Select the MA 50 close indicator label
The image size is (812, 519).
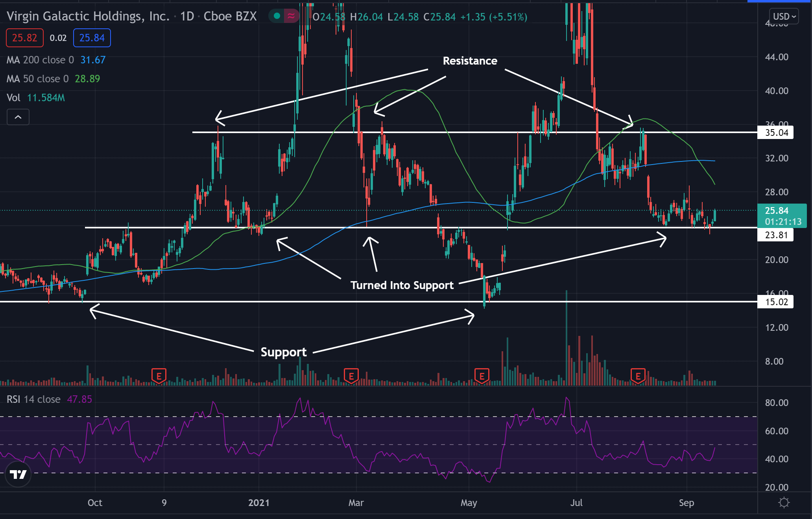tap(37, 79)
